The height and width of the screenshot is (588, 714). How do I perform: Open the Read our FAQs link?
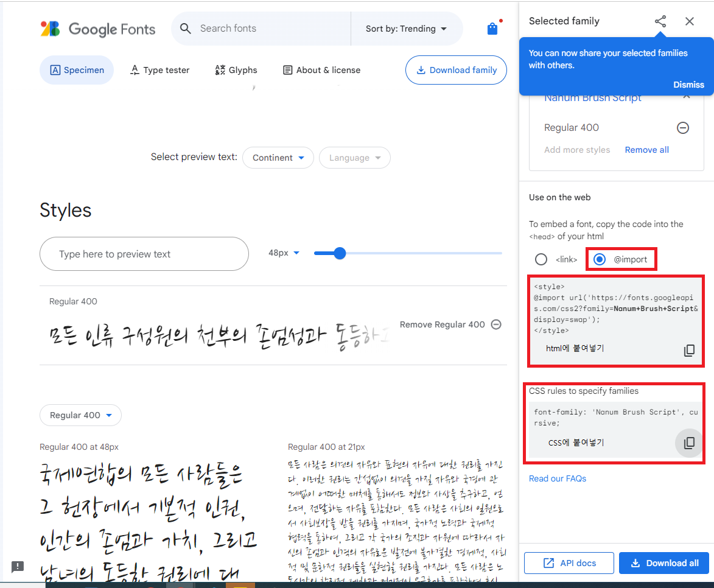coord(558,478)
